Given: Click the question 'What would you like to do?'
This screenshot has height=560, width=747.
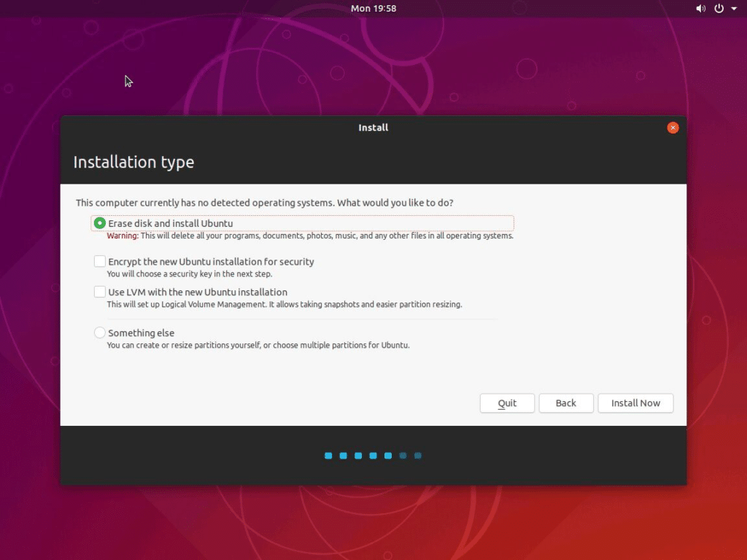Looking at the screenshot, I should (x=395, y=203).
